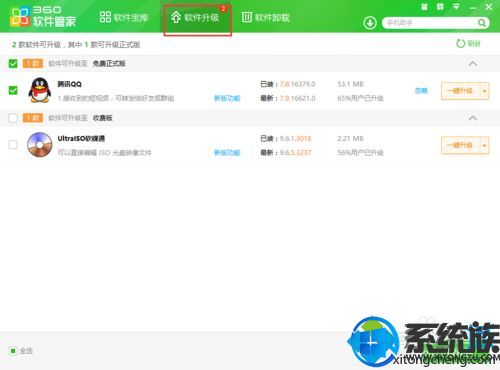Open the 软件卸载 tab

pos(266,17)
